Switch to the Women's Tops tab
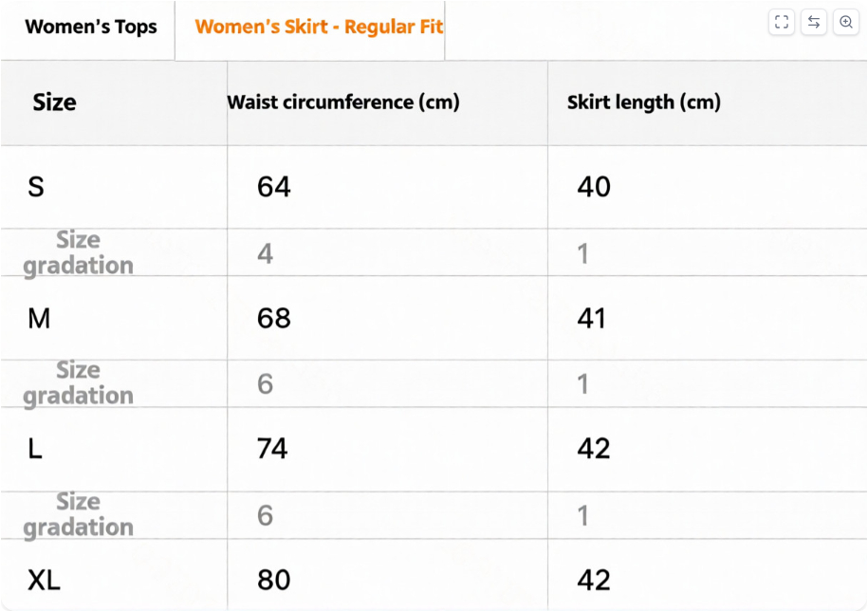The image size is (868, 611). pos(91,27)
